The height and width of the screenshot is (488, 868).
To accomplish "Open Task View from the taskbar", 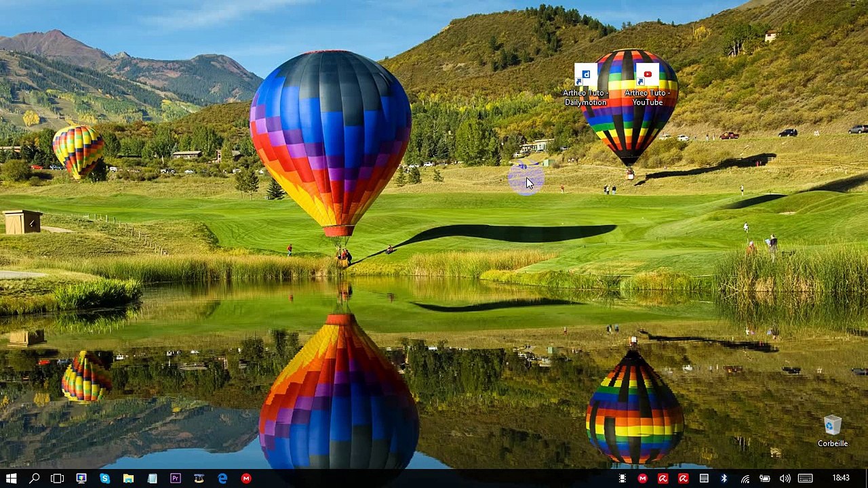I will [58, 479].
